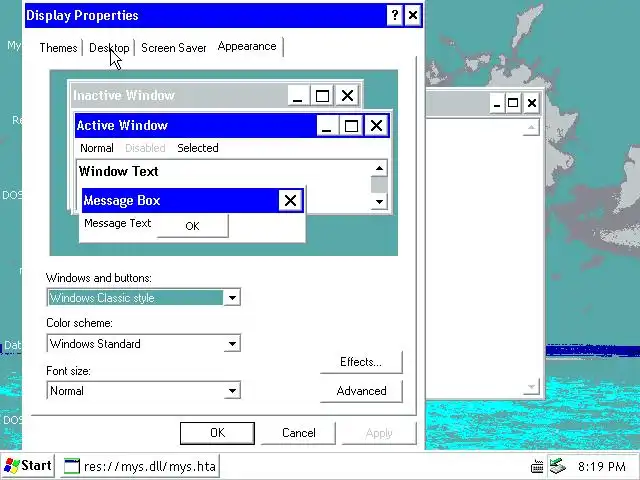Click the keyboard icon in system tray
The width and height of the screenshot is (640, 480).
point(537,466)
